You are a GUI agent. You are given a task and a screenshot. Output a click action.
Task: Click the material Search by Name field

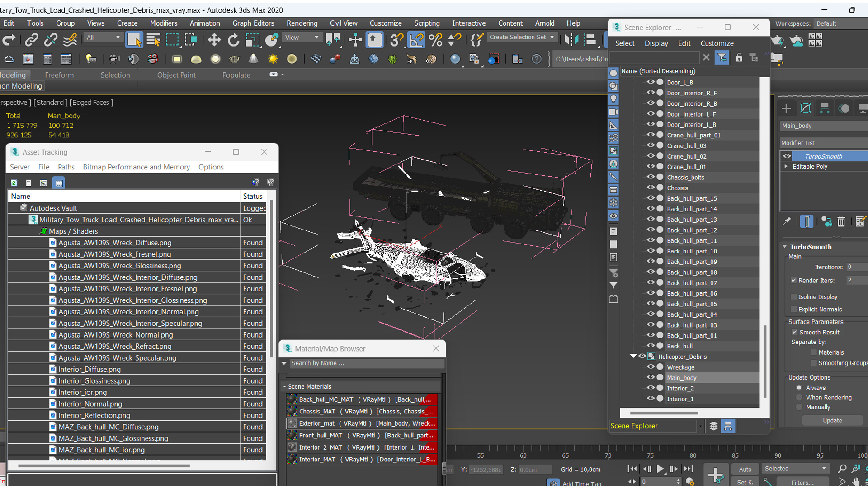[x=367, y=363]
